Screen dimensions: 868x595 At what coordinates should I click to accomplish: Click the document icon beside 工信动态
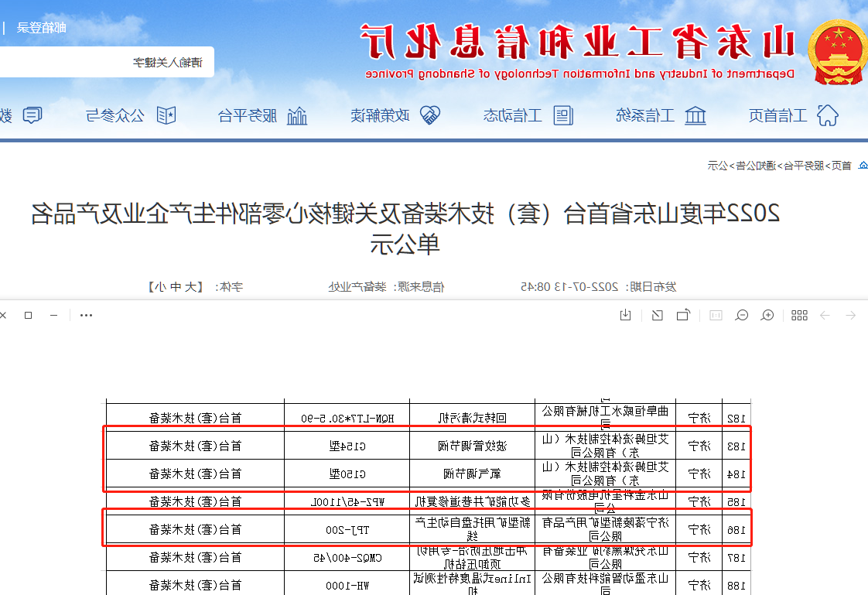point(565,115)
